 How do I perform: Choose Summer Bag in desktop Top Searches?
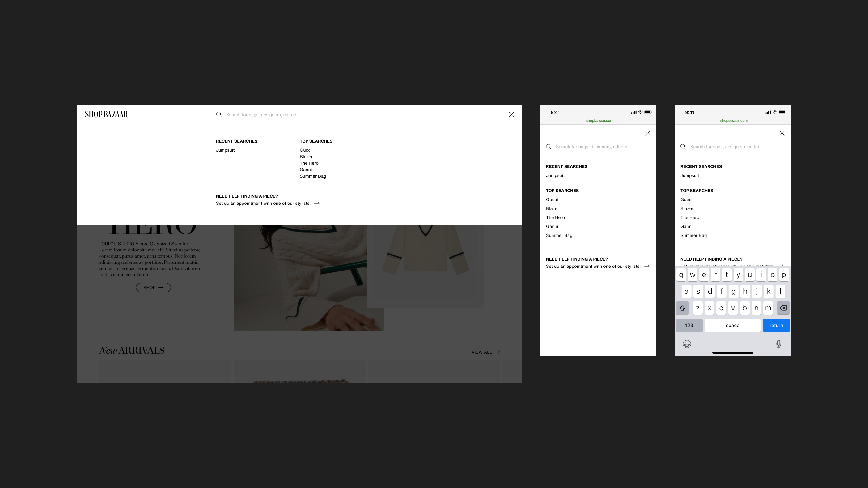click(313, 176)
